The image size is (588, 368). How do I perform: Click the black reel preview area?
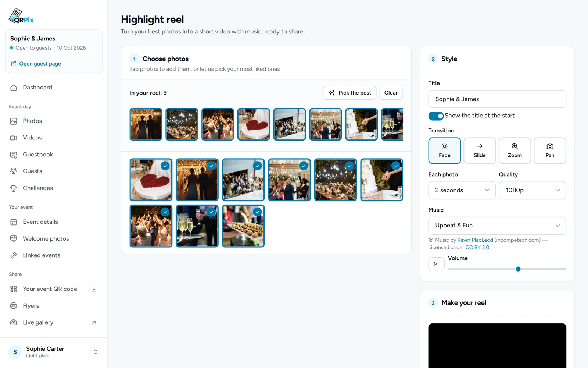(x=497, y=346)
